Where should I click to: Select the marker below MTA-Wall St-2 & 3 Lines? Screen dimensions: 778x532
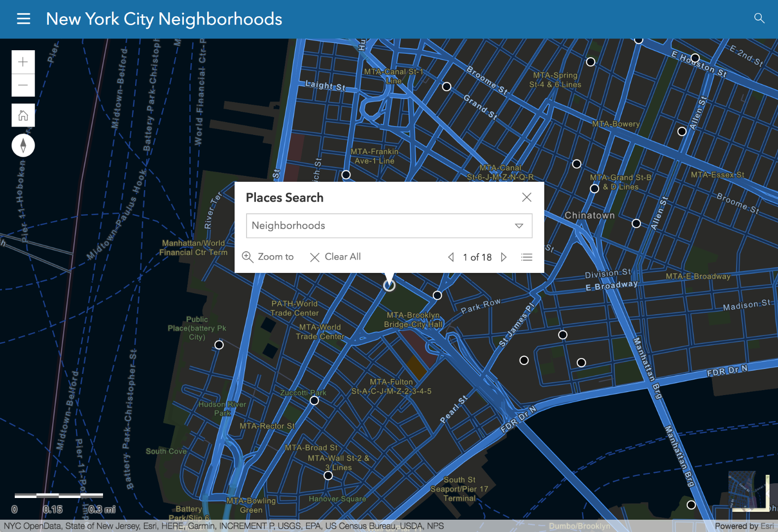[328, 475]
